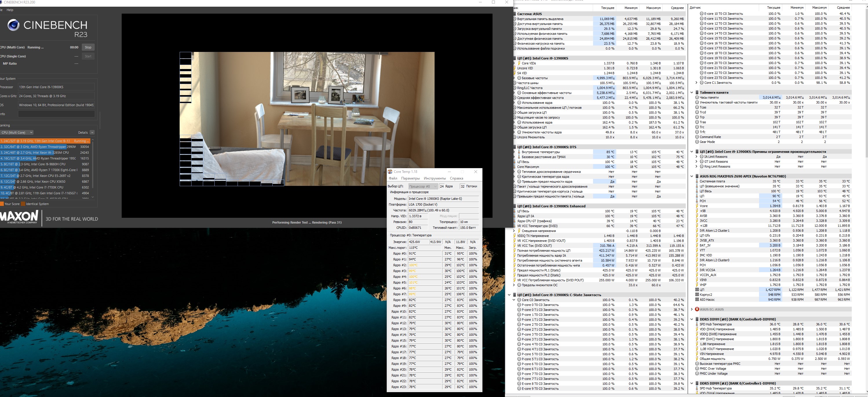
Task: Click the lightning bolt icon next to Vcore
Action: pyautogui.click(x=697, y=206)
